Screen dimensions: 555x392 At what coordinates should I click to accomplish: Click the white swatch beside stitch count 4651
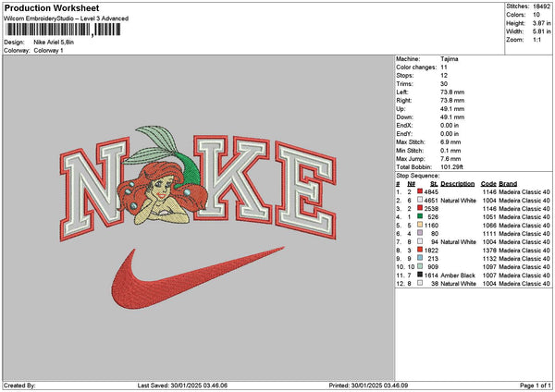[x=420, y=200]
